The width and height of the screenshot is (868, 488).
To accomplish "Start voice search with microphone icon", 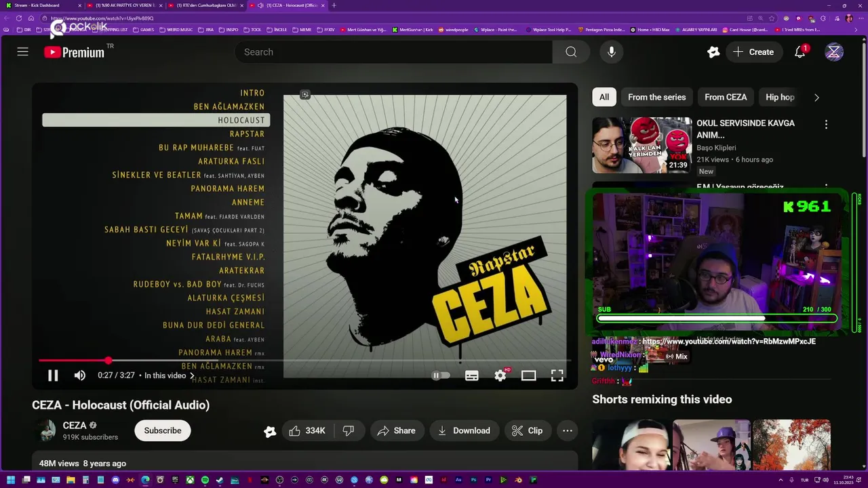I will [x=612, y=52].
